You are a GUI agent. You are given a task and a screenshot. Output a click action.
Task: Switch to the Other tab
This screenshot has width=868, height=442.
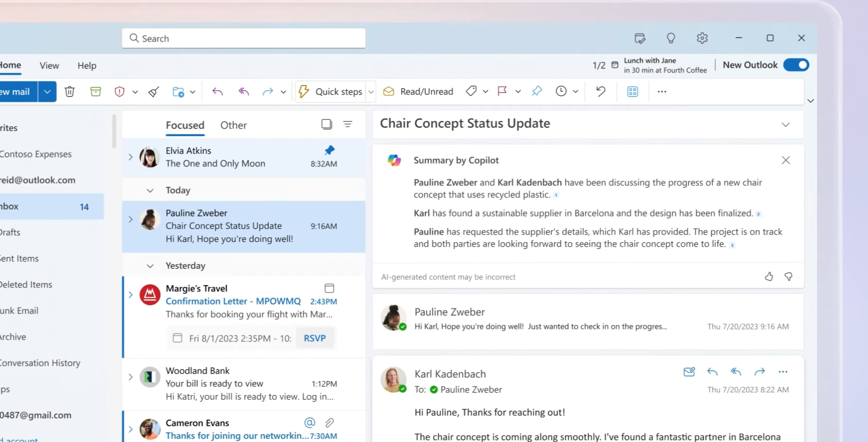[x=233, y=125]
